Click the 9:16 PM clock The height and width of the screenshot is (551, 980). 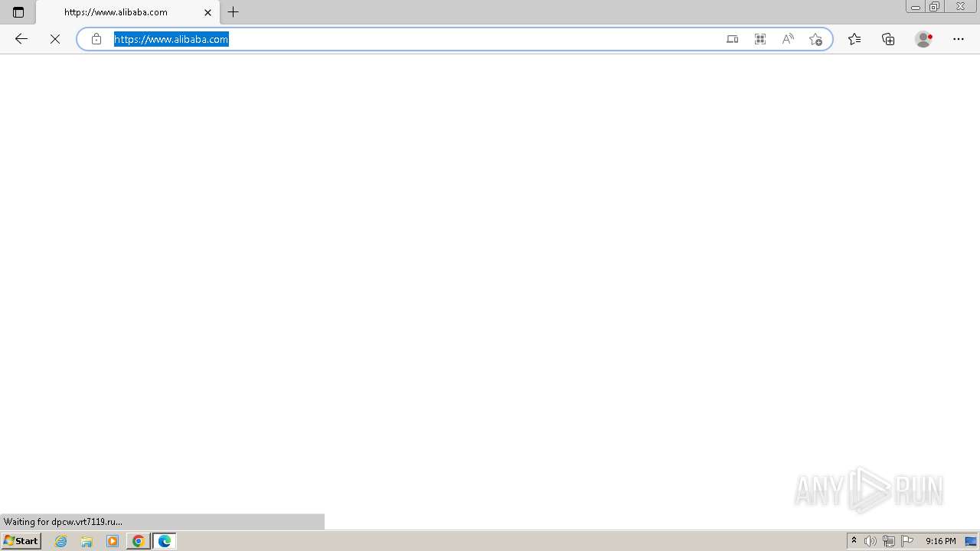click(x=940, y=541)
